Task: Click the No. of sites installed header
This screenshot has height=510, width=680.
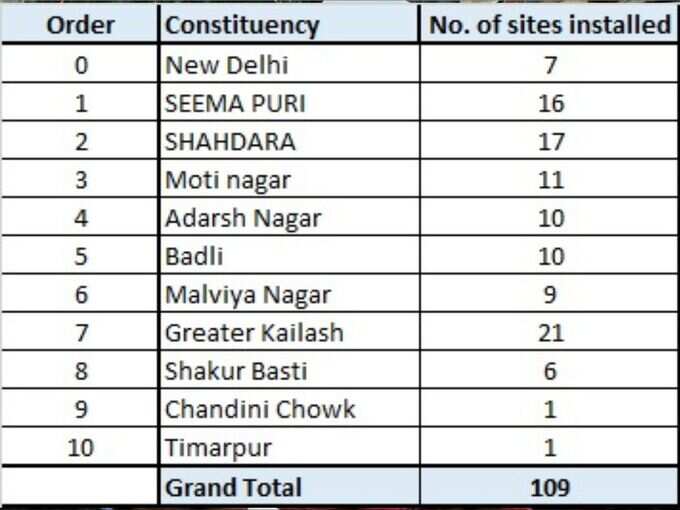Action: pyautogui.click(x=549, y=25)
